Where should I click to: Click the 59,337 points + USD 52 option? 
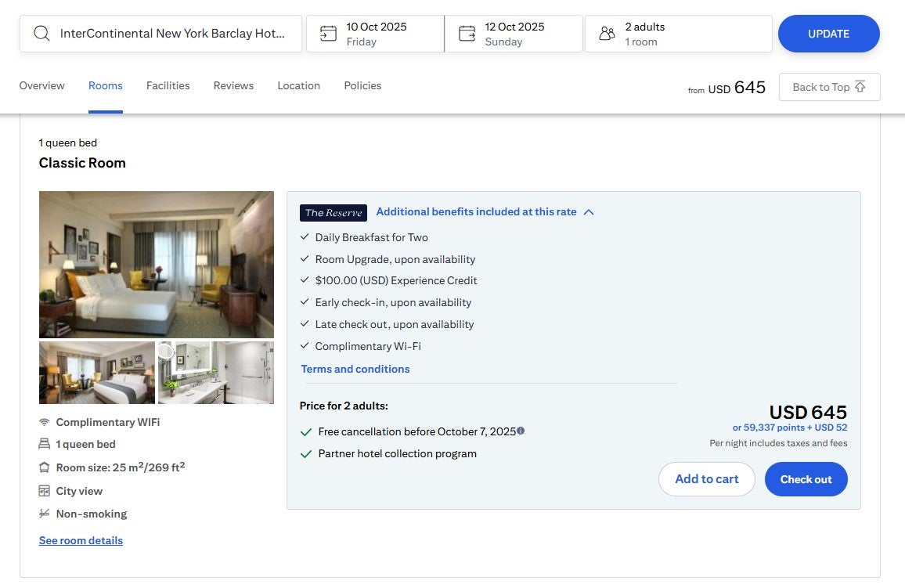click(x=790, y=427)
